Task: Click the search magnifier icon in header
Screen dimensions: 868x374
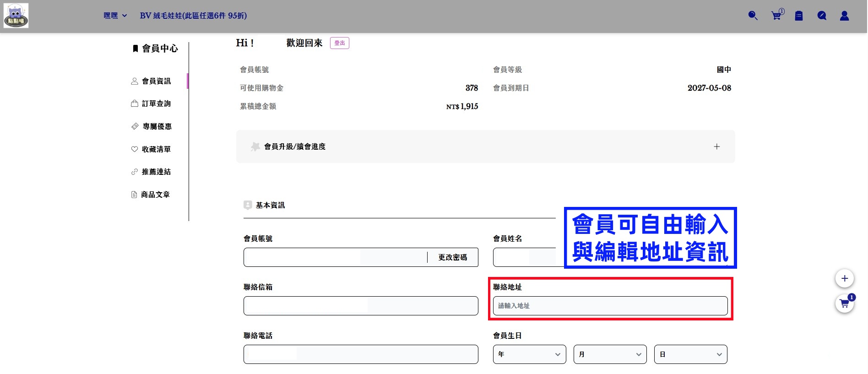Action: click(753, 16)
